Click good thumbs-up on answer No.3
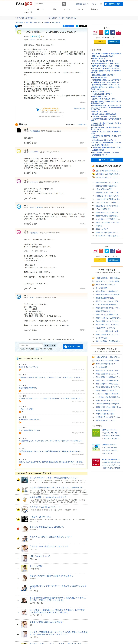The height and width of the screenshot is (644, 138). (x=28, y=224)
